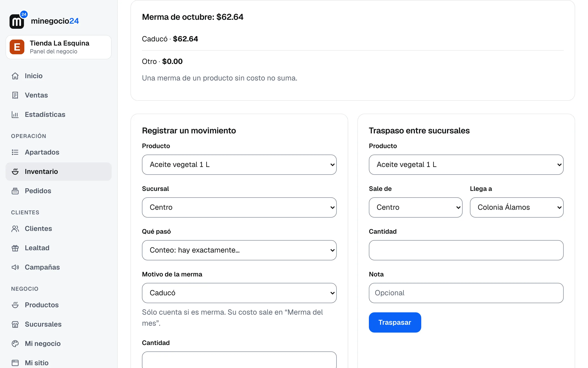
Task: Click the Clientes people icon
Action: 15,229
